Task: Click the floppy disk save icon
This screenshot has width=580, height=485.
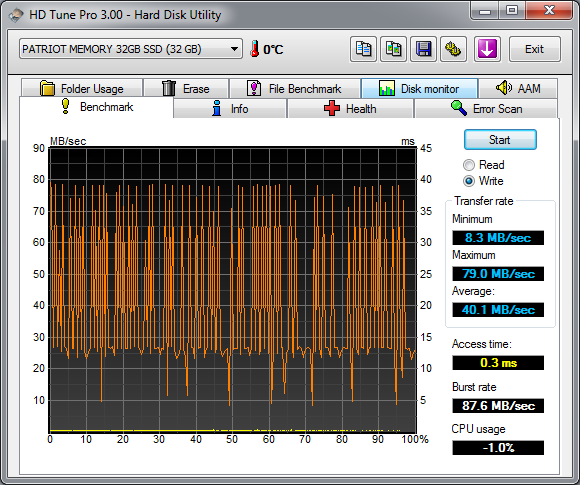Action: [x=424, y=49]
